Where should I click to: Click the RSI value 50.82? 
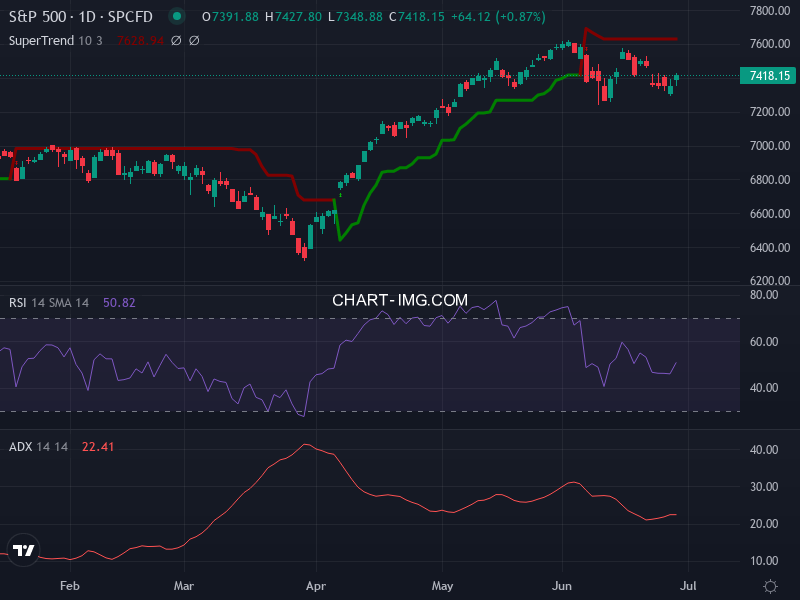click(119, 303)
